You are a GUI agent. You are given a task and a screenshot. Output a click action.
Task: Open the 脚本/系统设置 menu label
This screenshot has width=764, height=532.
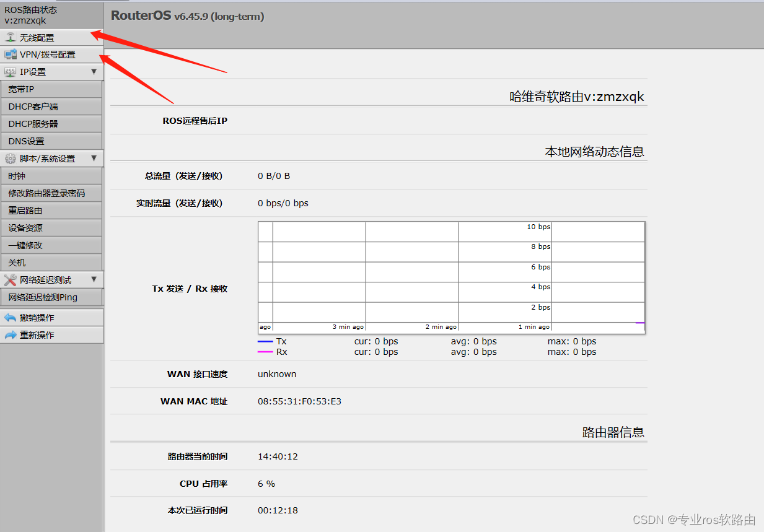[47, 159]
